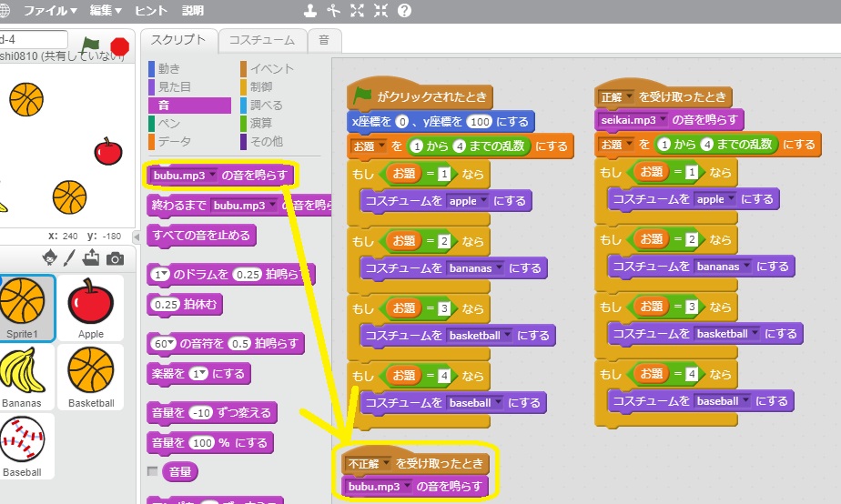Select the Basketball sprite thumbnail
Viewport: 841px width, 504px height.
[91, 378]
